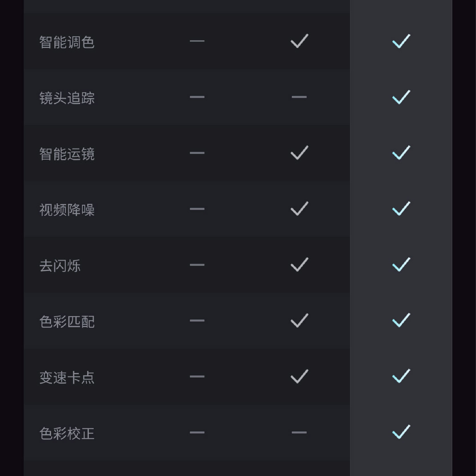Select the 去闪烁 feature label

(60, 266)
